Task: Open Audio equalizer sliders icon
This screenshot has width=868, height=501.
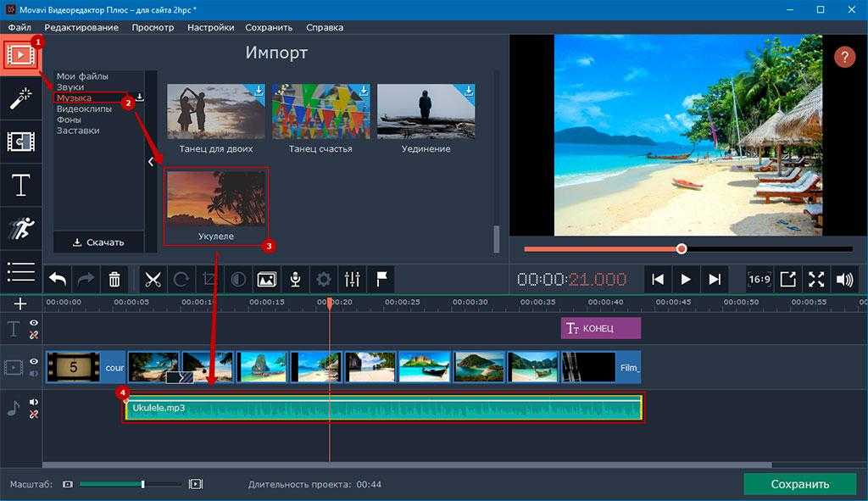Action: [x=352, y=280]
